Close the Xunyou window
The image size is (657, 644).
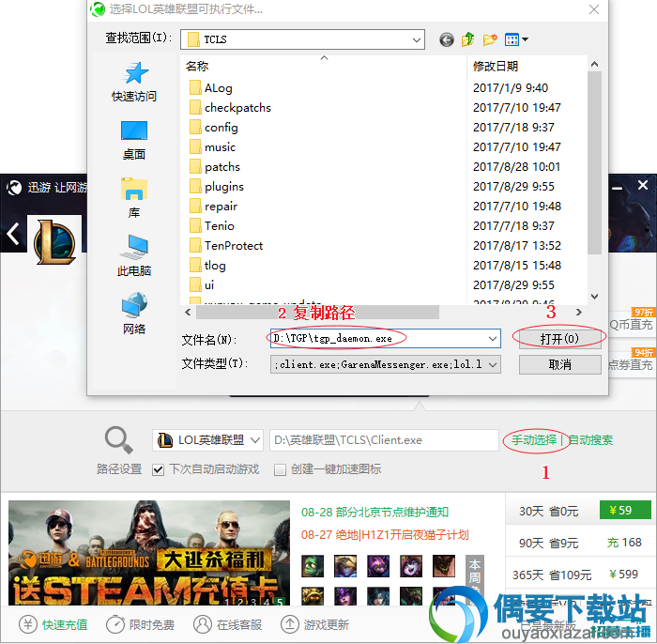pos(643,185)
